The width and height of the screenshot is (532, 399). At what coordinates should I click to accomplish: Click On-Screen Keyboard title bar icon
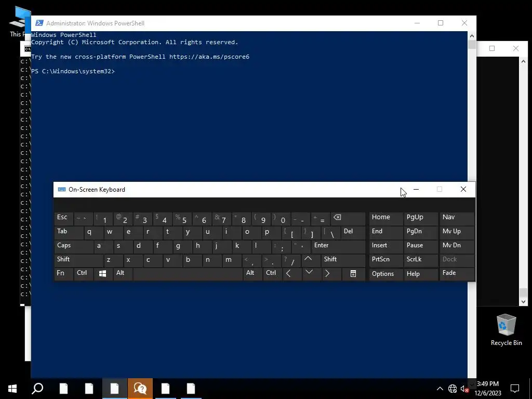tap(62, 189)
